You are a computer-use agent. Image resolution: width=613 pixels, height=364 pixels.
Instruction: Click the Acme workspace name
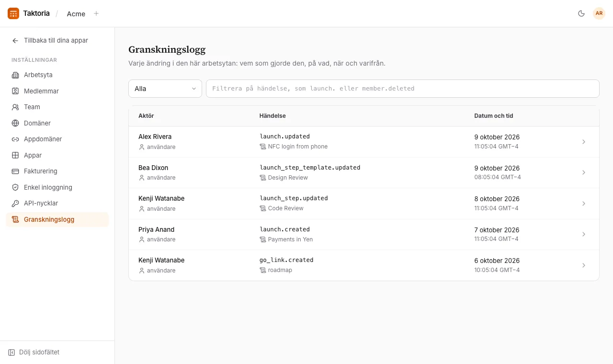pos(76,14)
